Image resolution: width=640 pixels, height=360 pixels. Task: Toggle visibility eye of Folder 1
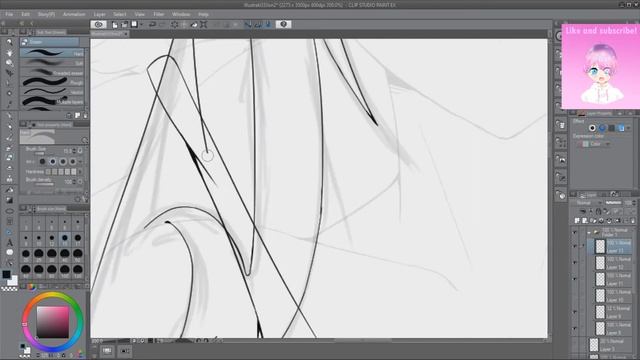575,233
